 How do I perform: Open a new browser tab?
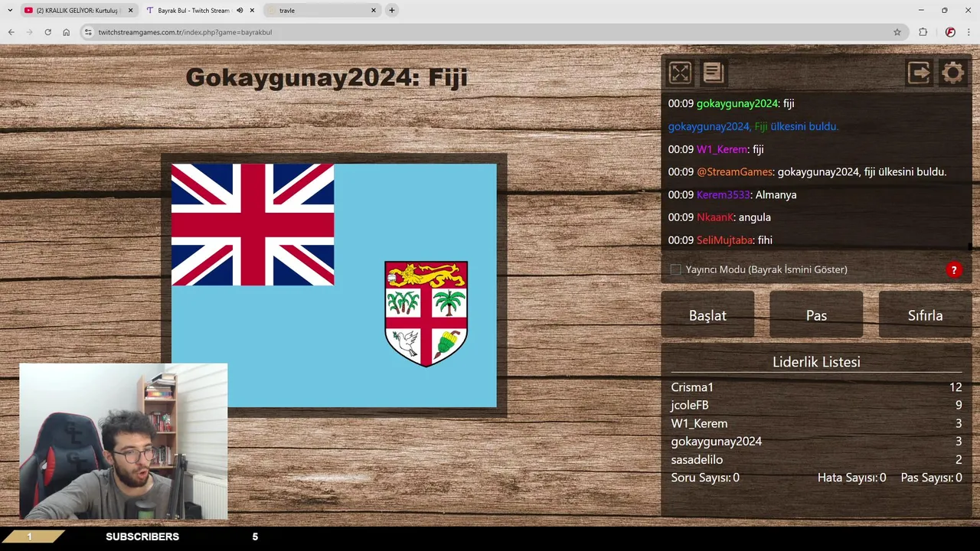tap(392, 10)
